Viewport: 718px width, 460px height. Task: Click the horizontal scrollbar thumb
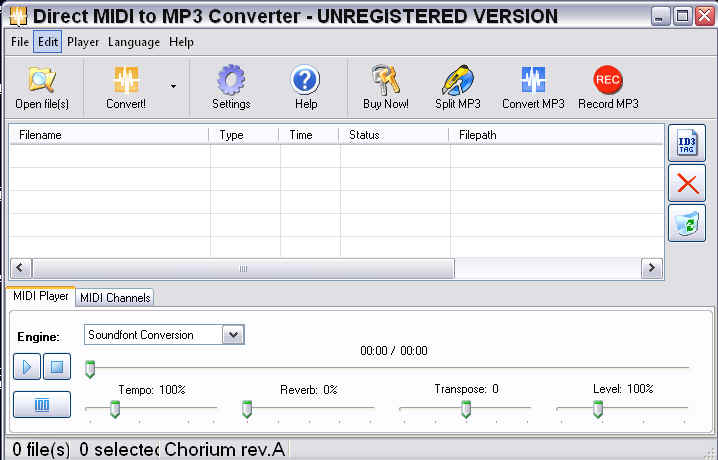(243, 268)
